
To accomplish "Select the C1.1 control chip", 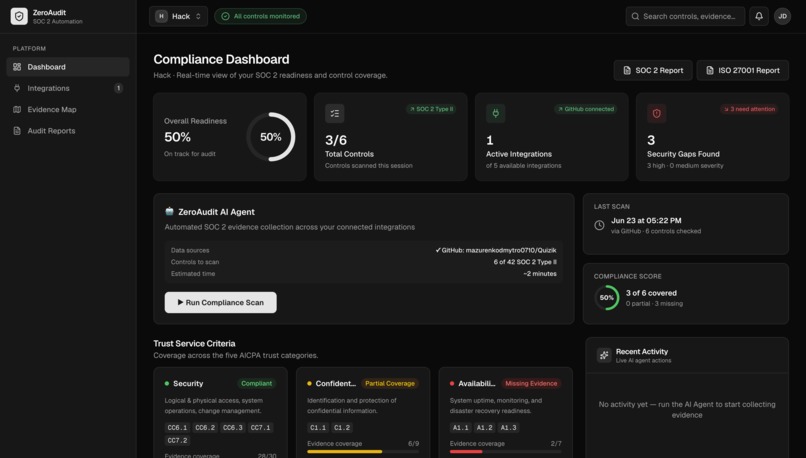I will (318, 428).
